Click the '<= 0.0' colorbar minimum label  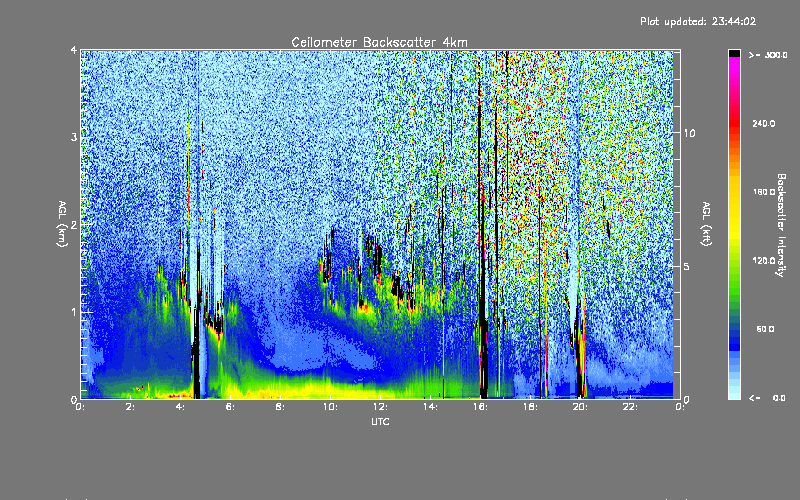(767, 397)
